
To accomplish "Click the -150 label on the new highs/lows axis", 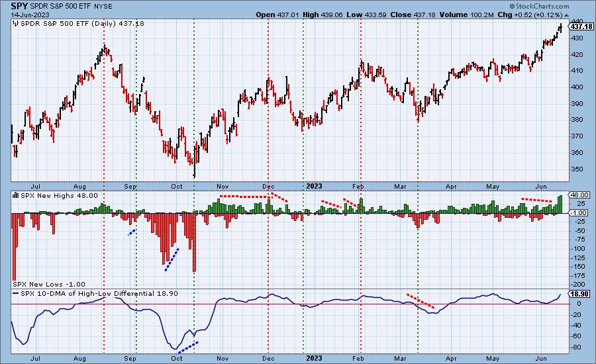I will [x=578, y=267].
